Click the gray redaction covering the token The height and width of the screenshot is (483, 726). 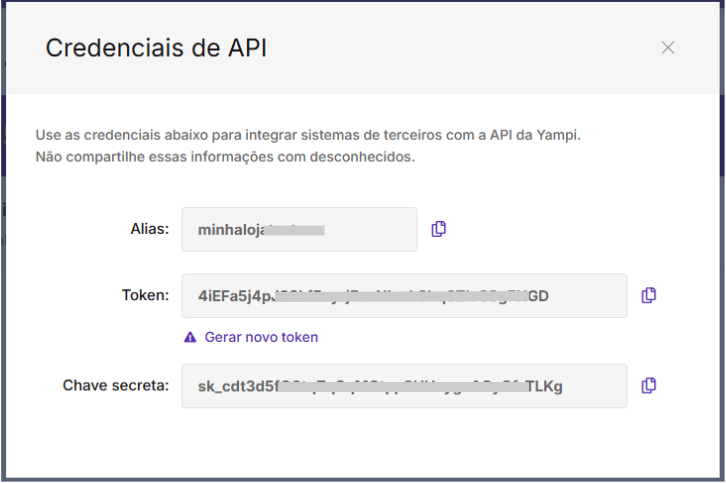coord(401,296)
